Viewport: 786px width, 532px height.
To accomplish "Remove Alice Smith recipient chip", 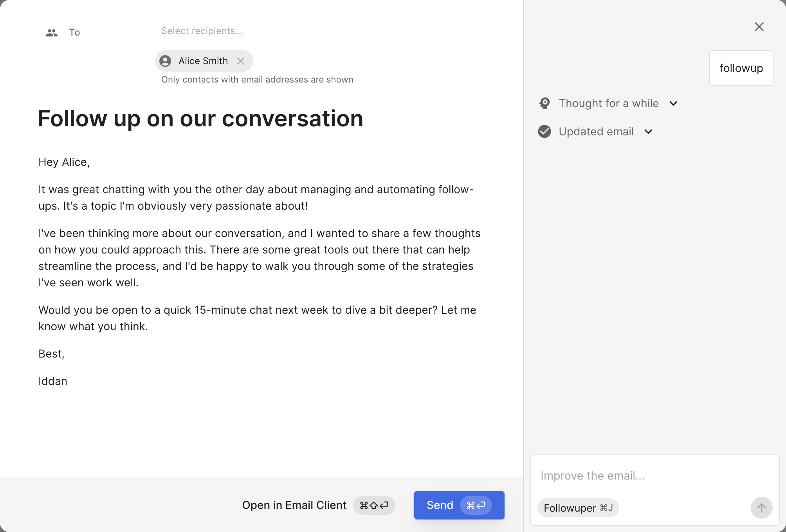I will 241,61.
